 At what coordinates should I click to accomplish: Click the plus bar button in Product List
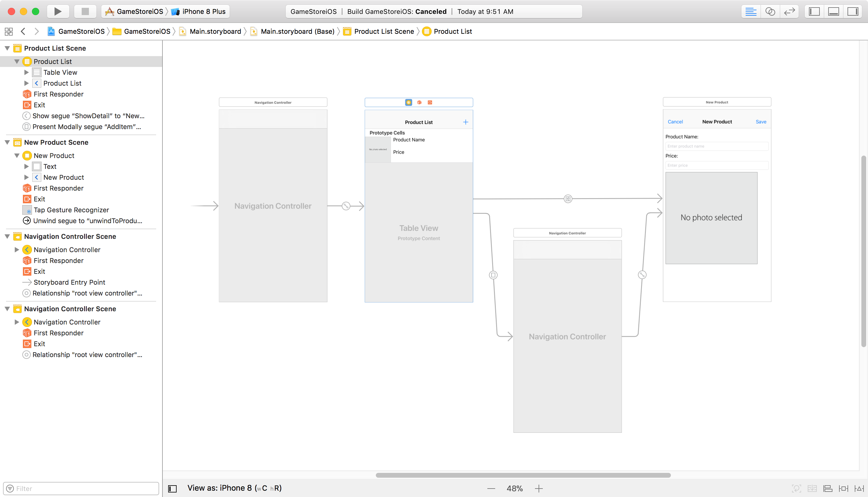click(x=466, y=122)
